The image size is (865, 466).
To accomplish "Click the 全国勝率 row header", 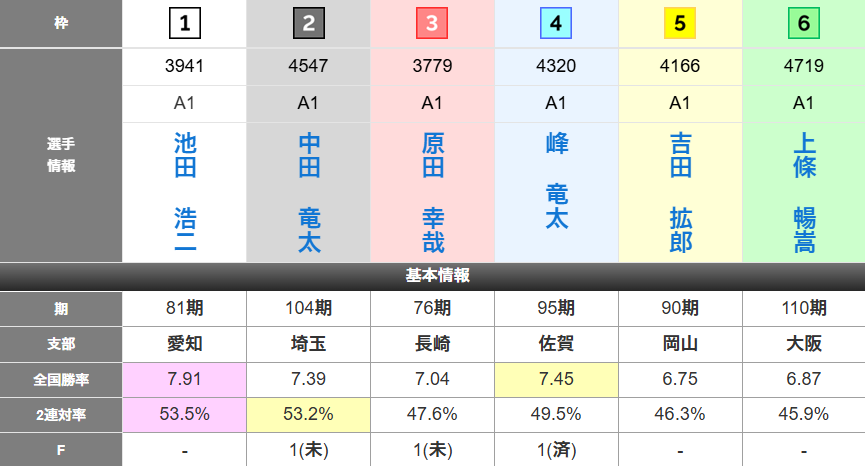I will 61,379.
